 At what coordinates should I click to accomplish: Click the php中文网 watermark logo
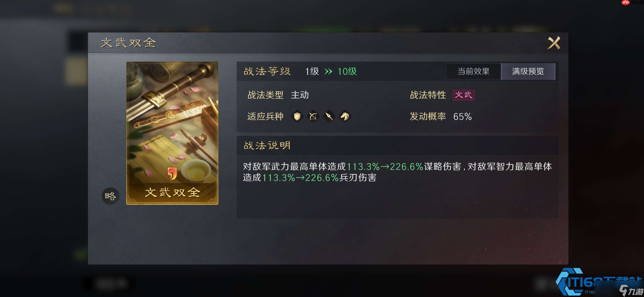click(633, 2)
